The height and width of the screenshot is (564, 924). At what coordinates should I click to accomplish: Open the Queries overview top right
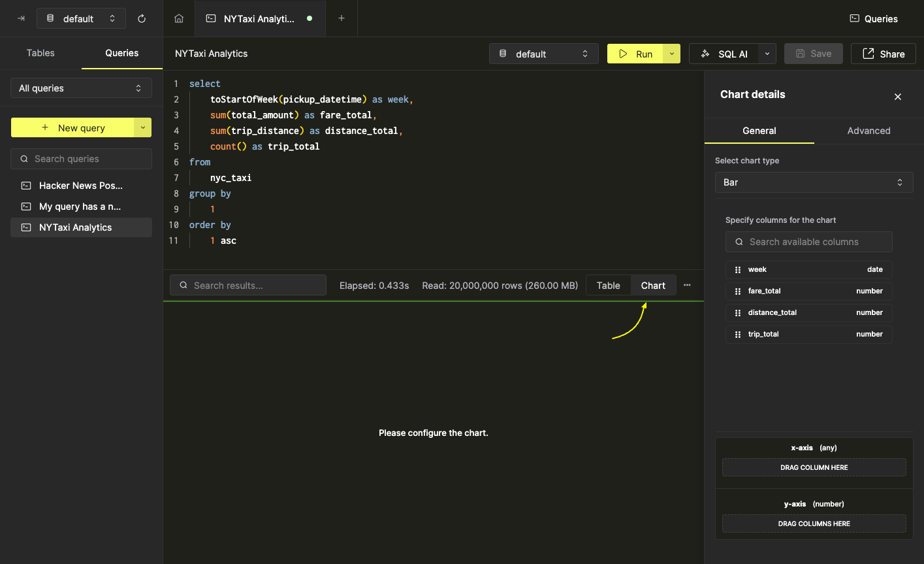pos(873,18)
